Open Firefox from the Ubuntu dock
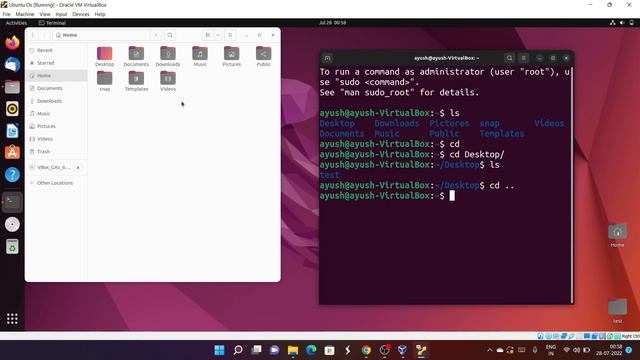 pos(12,42)
